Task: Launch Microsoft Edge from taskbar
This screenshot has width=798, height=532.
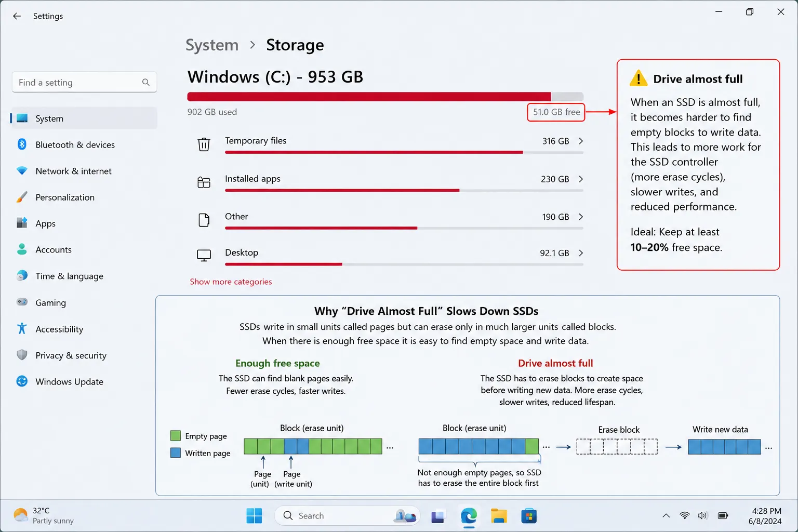Action: click(x=469, y=516)
